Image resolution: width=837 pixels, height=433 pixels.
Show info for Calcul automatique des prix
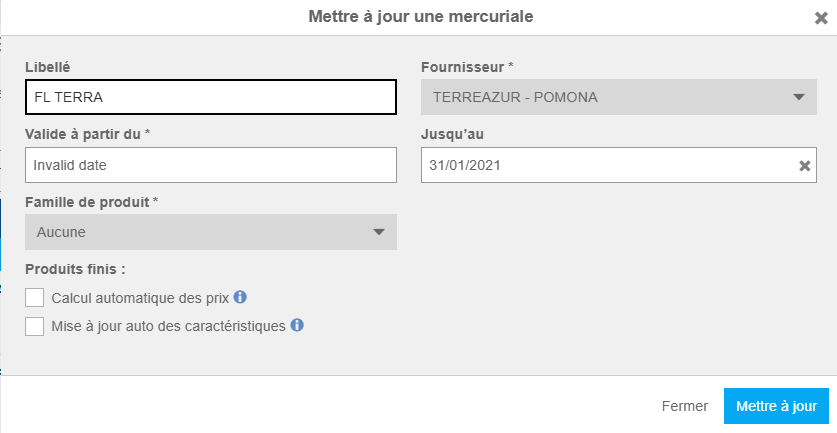240,297
